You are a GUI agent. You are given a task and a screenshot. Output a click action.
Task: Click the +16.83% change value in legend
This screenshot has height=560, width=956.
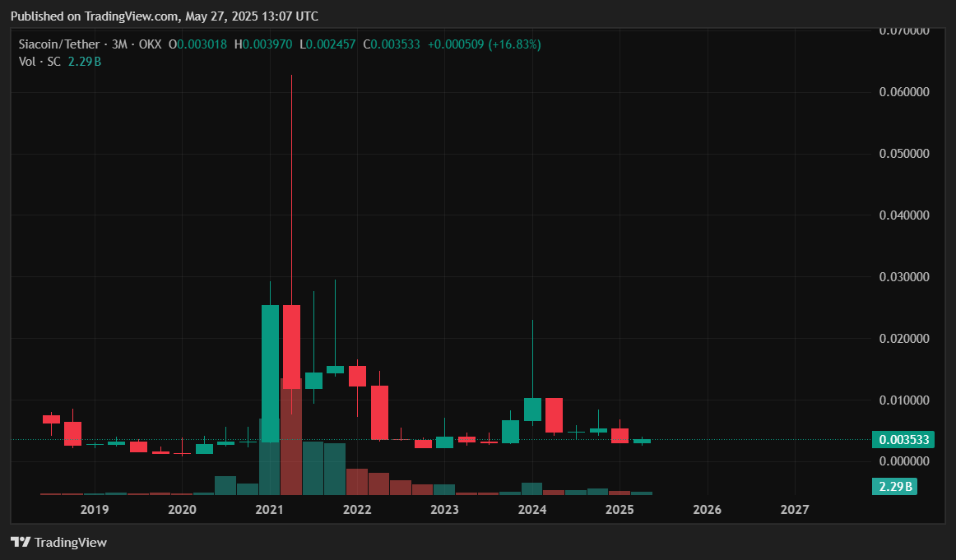pos(515,44)
